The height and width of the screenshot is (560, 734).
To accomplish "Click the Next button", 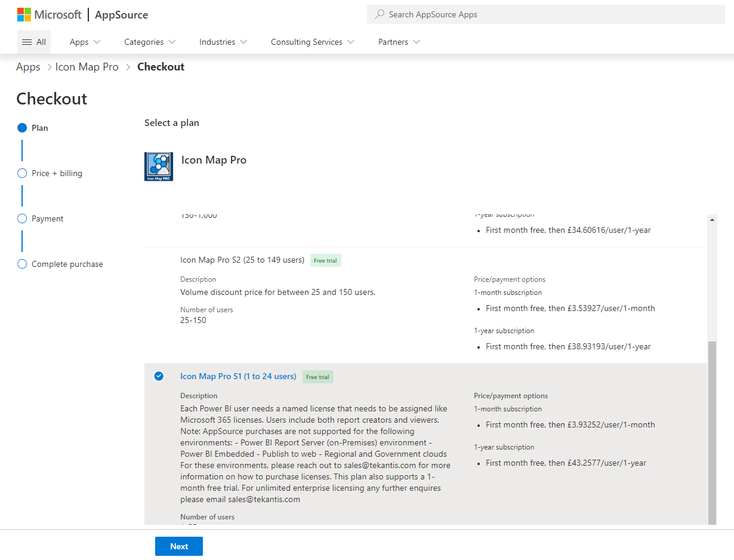I will [179, 546].
